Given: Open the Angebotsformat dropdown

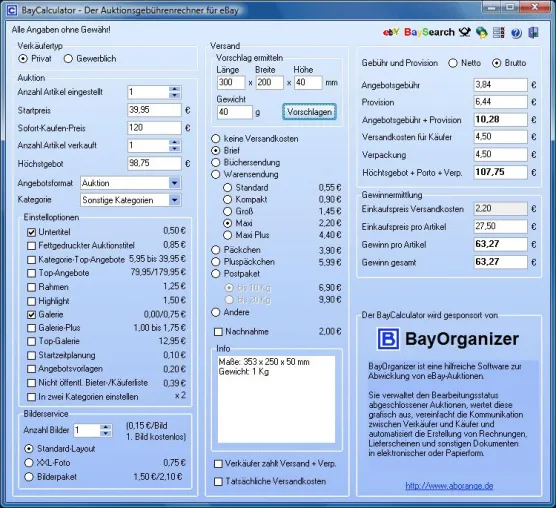Looking at the screenshot, I should pos(174,183).
